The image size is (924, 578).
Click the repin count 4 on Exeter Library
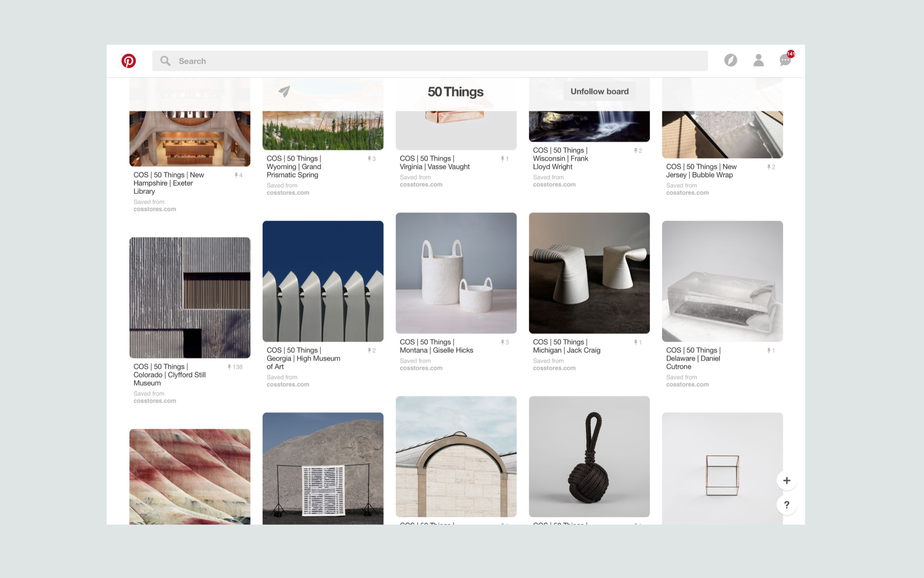(x=239, y=175)
